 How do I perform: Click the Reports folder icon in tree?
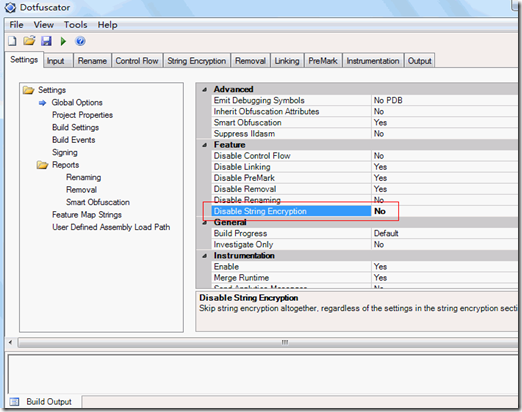[42, 165]
